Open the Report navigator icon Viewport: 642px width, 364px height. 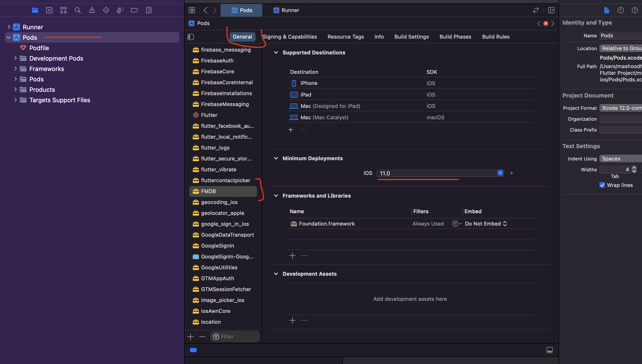pos(149,10)
